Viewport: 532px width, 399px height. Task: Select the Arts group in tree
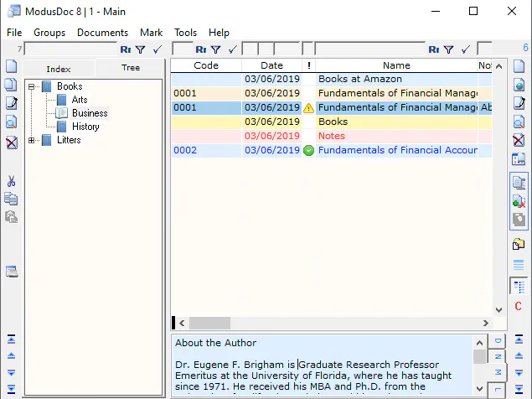[80, 100]
